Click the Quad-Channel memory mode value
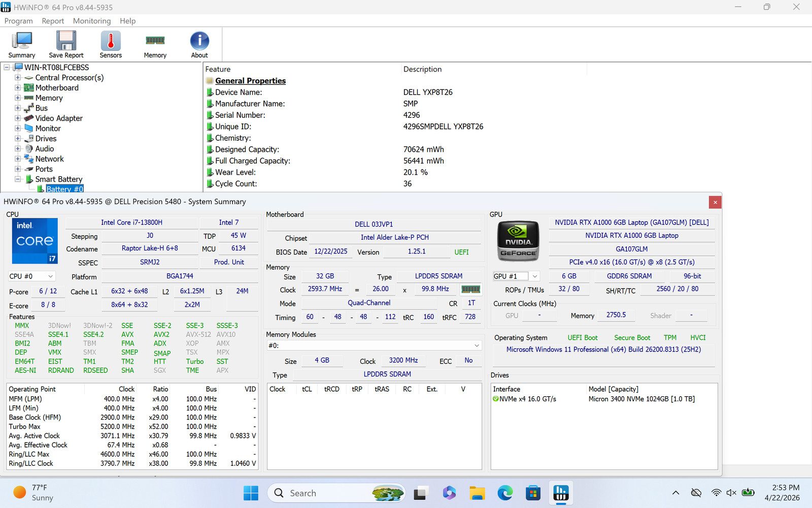This screenshot has height=508, width=812. tap(369, 303)
